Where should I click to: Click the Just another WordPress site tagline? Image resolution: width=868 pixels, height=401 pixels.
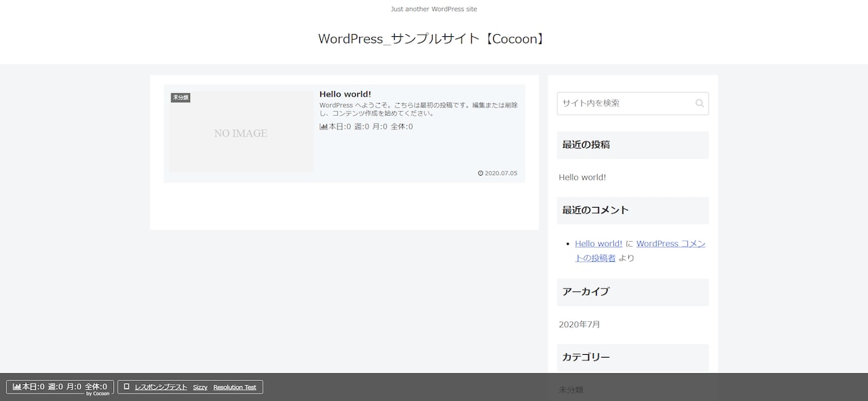[x=434, y=9]
